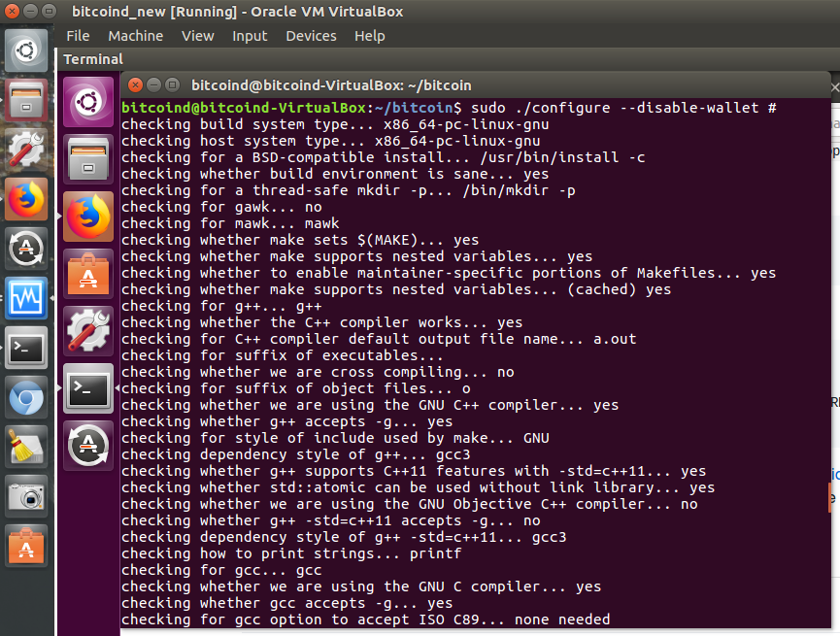Click the sudo ./configure --disable-wallet command
Viewport: 840px width, 636px height.
(x=623, y=108)
